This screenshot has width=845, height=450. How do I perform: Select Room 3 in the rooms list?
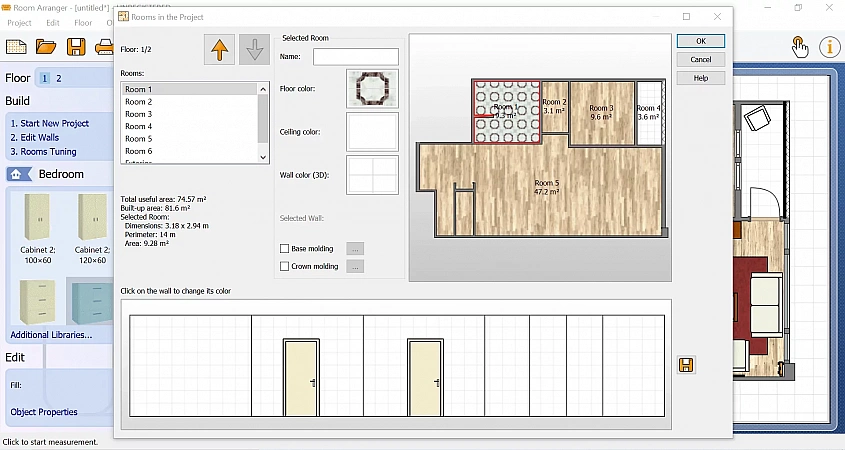tap(138, 114)
